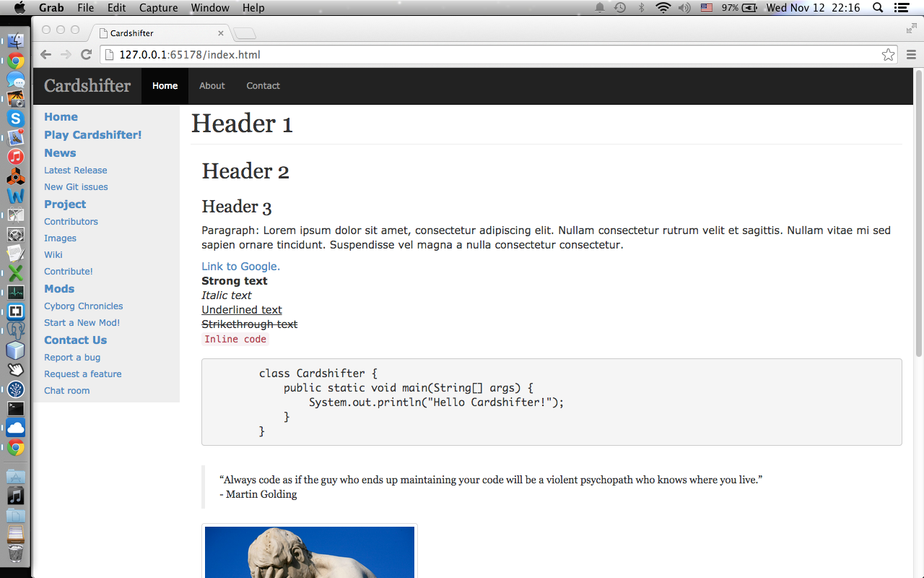The image size is (924, 578).
Task: Open Brackets editor from the dock
Action: pyautogui.click(x=16, y=312)
